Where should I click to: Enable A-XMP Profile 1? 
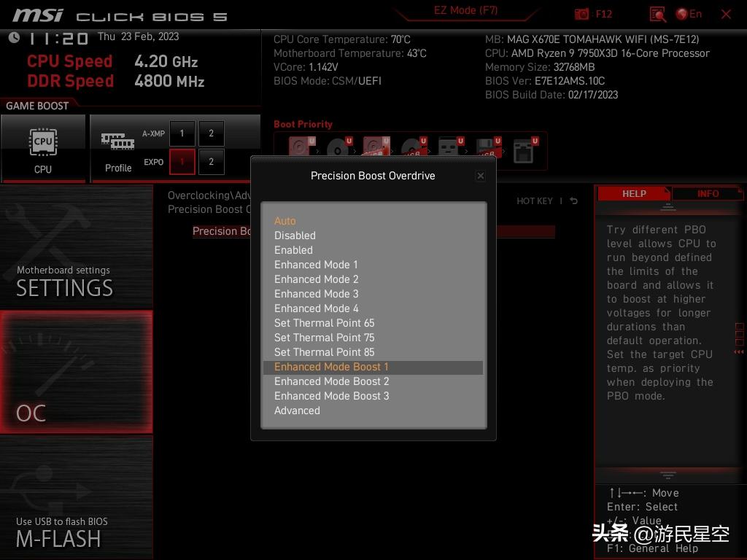pos(182,133)
